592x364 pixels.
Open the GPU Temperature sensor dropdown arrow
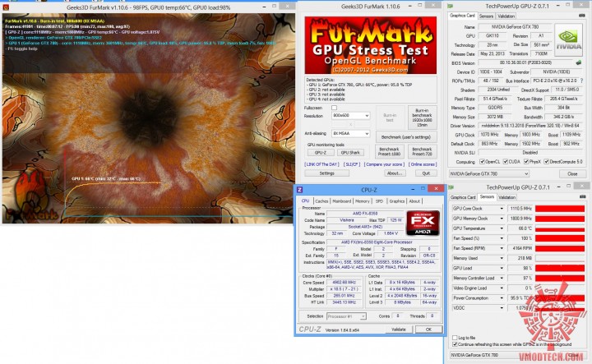coord(502,228)
